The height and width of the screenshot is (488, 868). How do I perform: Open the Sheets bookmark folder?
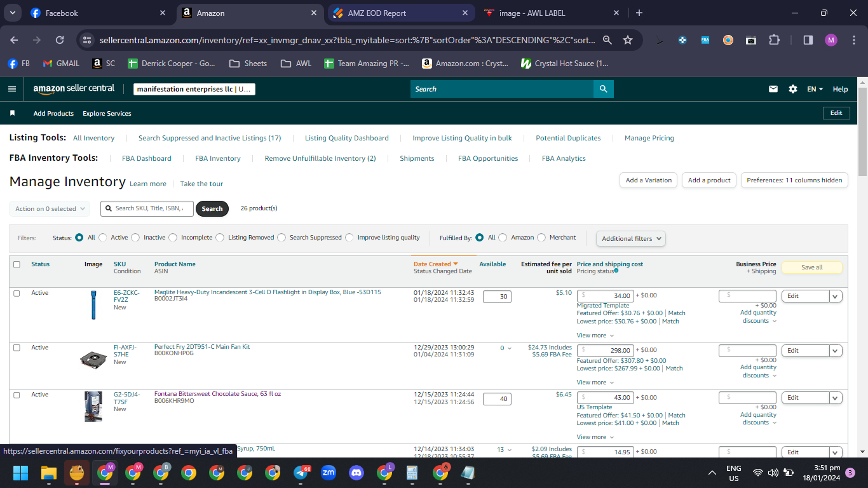click(248, 64)
